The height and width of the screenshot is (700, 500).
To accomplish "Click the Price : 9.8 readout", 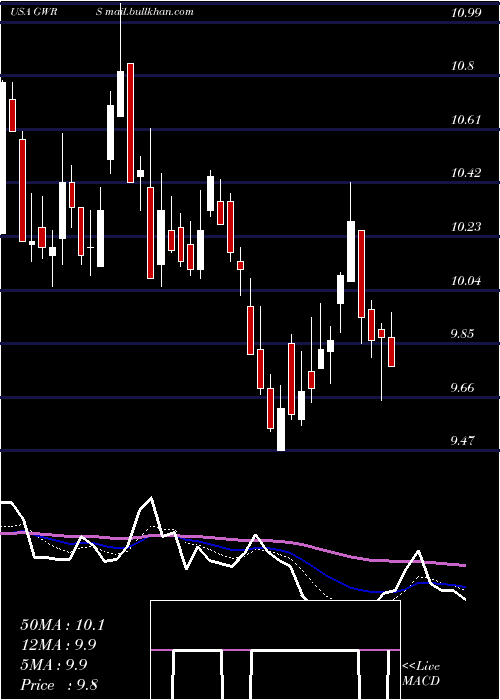I will pos(59,685).
